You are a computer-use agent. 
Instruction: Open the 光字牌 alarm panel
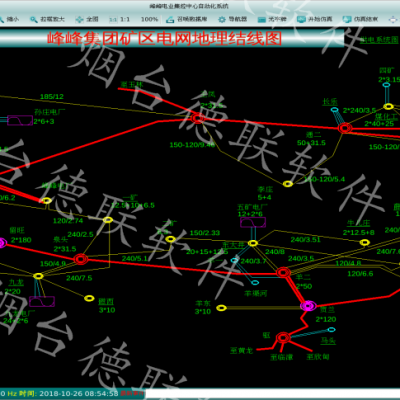click(272, 19)
